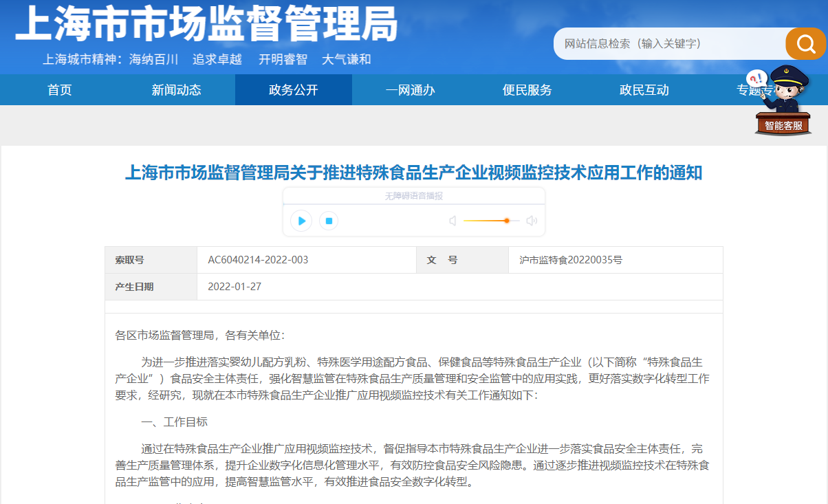The height and width of the screenshot is (504, 828).
Task: Open the 智能客服 assistant mascot
Action: pyautogui.click(x=783, y=100)
